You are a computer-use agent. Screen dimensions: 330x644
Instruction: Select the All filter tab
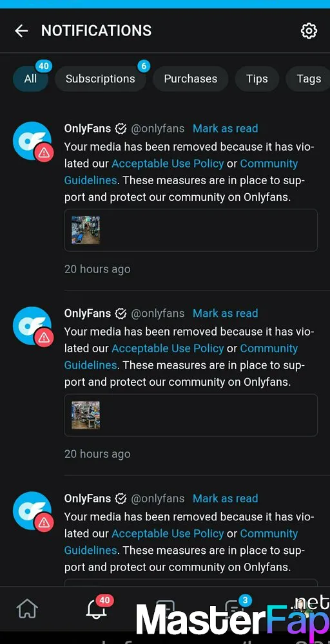pos(30,79)
